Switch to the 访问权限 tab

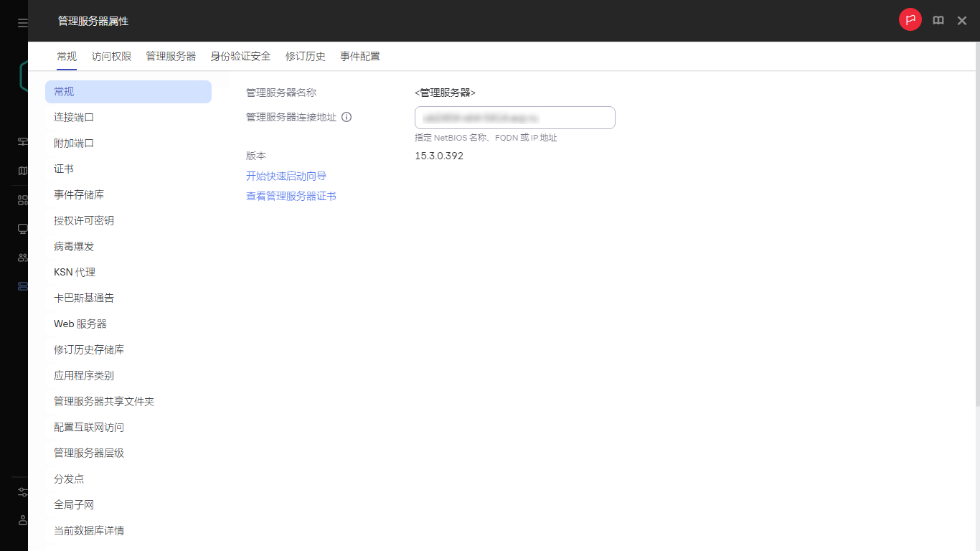coord(111,56)
